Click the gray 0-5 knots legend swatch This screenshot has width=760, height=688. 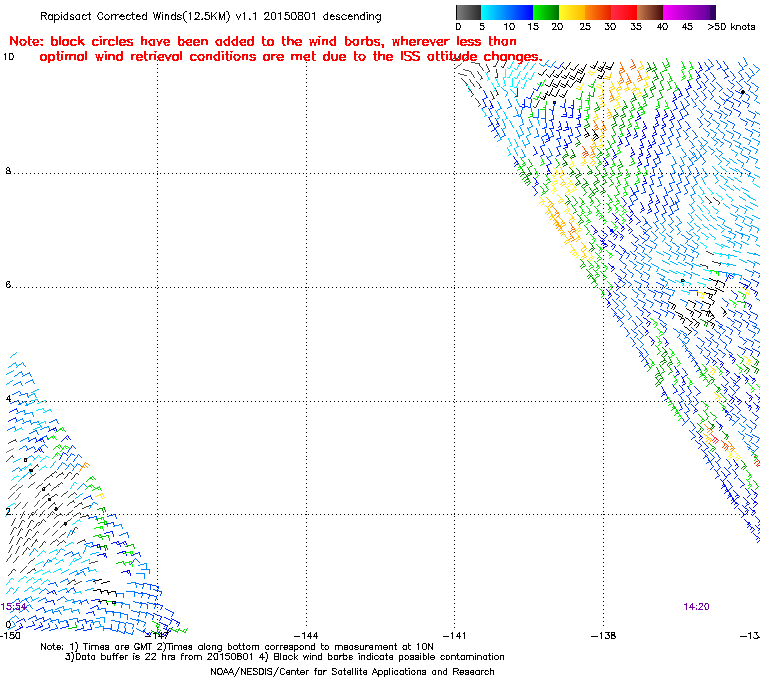tap(468, 12)
